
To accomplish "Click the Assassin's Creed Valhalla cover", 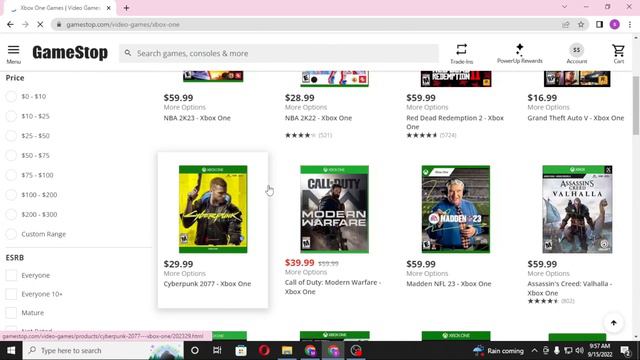I will click(x=577, y=209).
